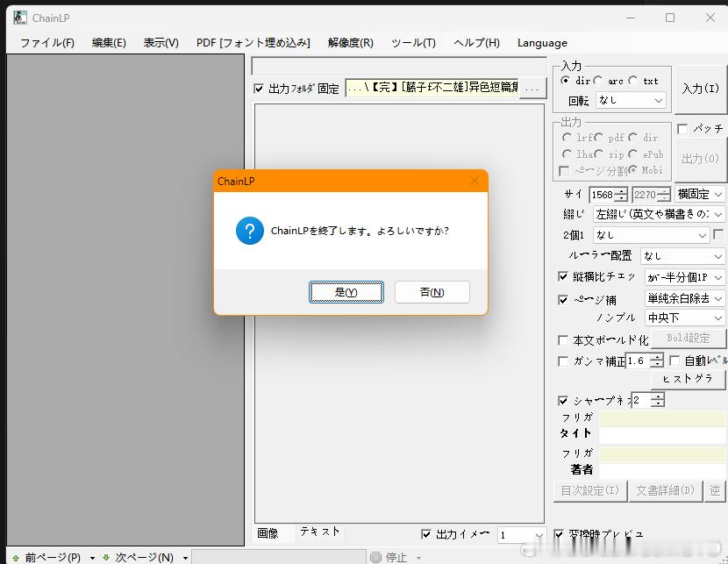Image resolution: width=728 pixels, height=564 pixels.
Task: Cancel exit with 否(N) button
Action: [x=432, y=292]
